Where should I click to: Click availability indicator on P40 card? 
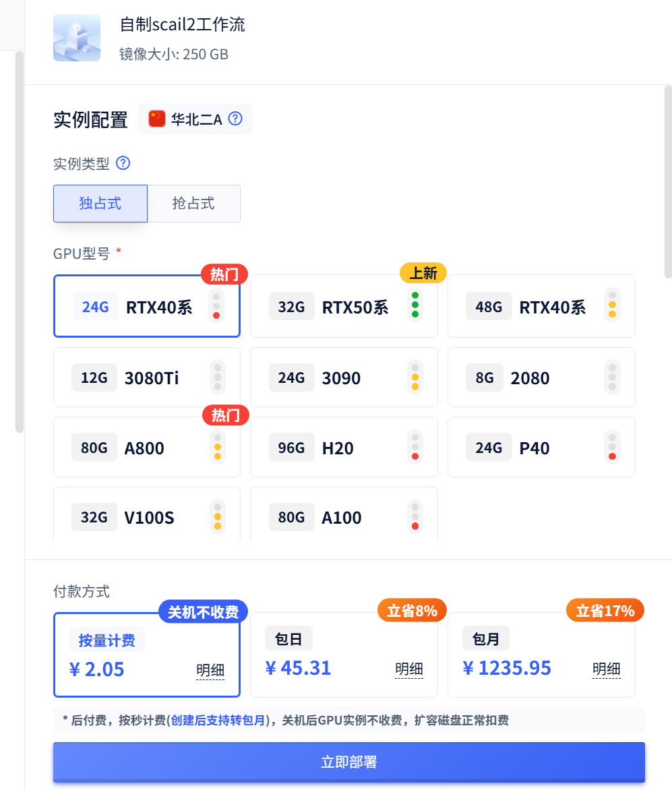[612, 448]
